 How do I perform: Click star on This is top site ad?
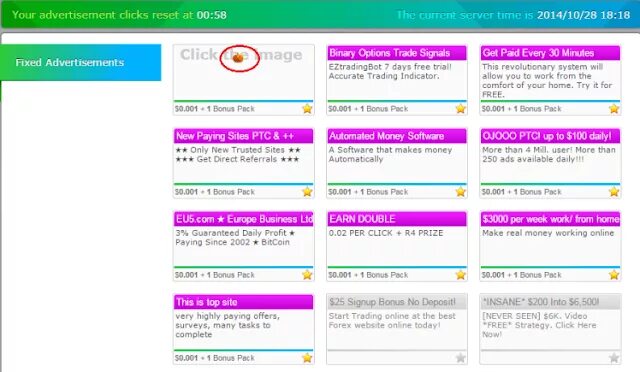coord(307,358)
